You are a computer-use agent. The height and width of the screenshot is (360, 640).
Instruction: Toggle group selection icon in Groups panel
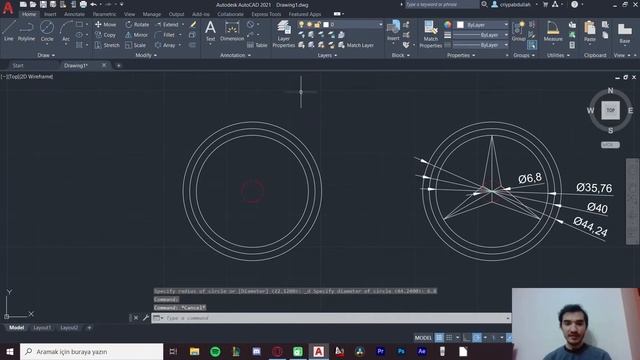(x=532, y=45)
